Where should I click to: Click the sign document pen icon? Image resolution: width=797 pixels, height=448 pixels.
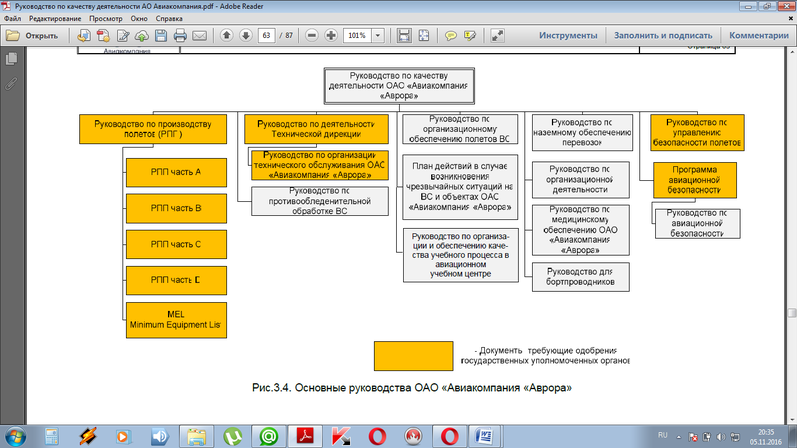click(x=122, y=36)
